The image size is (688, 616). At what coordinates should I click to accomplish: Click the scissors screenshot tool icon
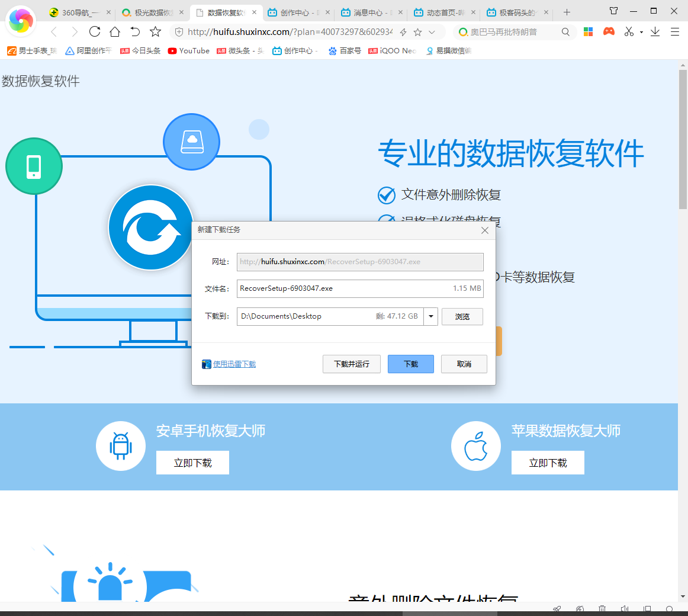[x=628, y=31]
